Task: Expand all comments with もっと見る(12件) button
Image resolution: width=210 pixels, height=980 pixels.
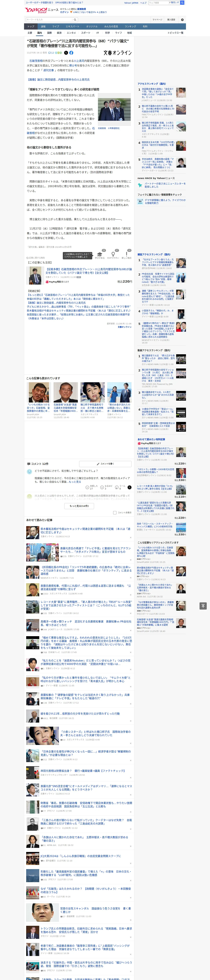Action: click(x=79, y=506)
